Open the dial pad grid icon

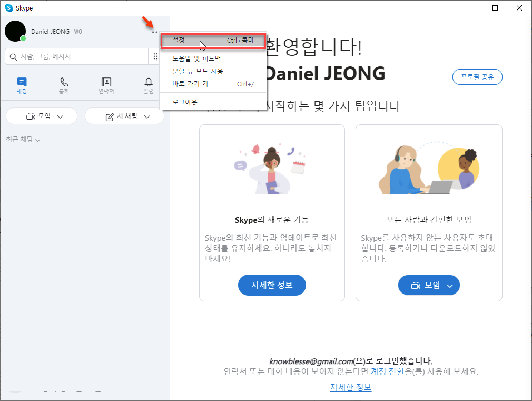156,56
